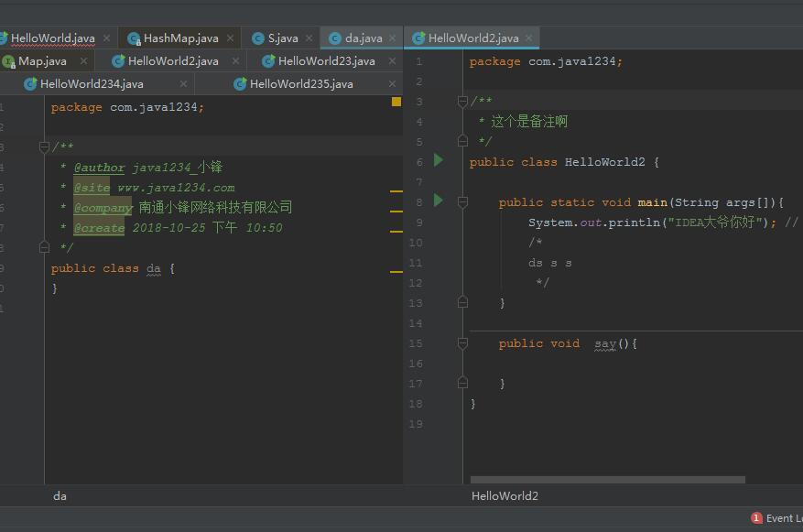Close the S.java editor tab
Image resolution: width=803 pixels, height=532 pixels.
(309, 38)
